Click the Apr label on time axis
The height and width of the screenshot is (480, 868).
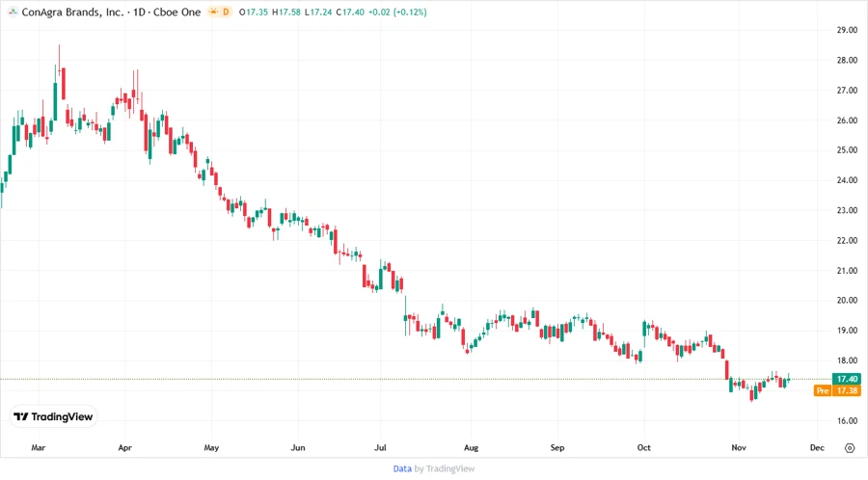click(125, 447)
